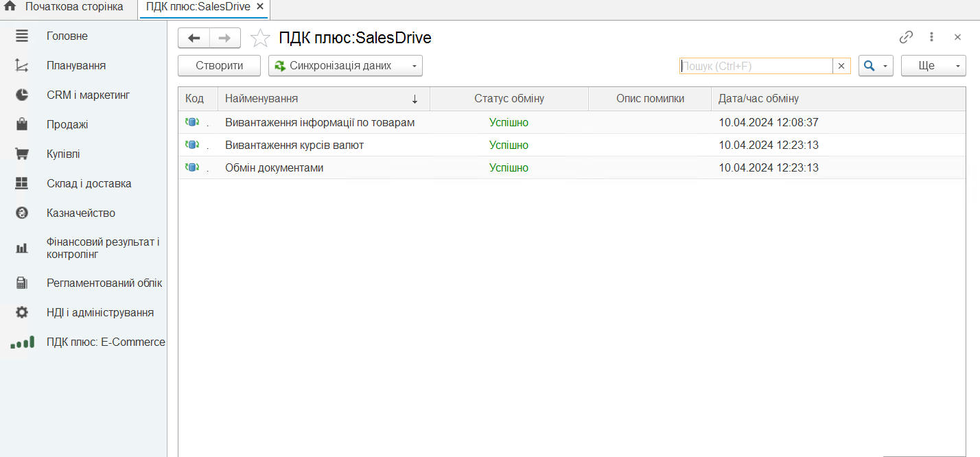
Task: Open the Продажі menu section
Action: click(67, 124)
